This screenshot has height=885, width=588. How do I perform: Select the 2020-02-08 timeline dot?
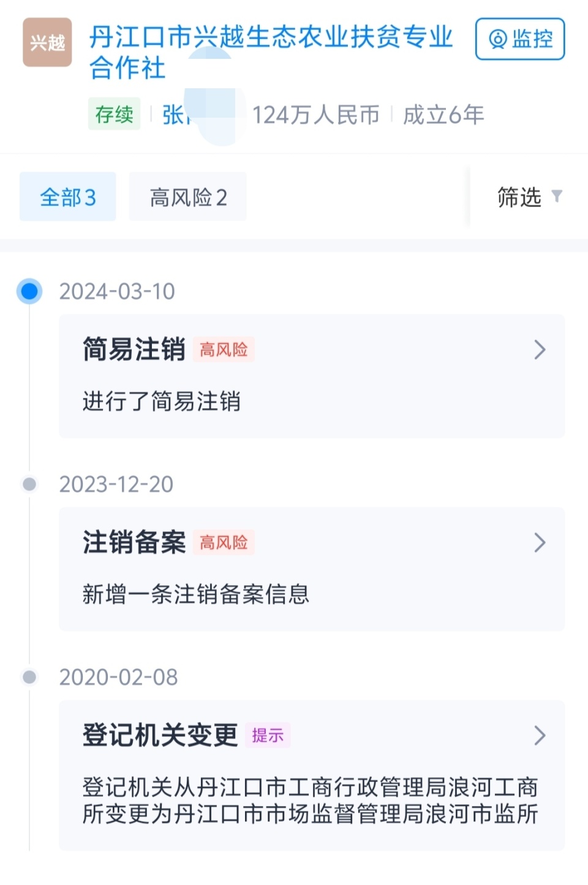coord(29,677)
